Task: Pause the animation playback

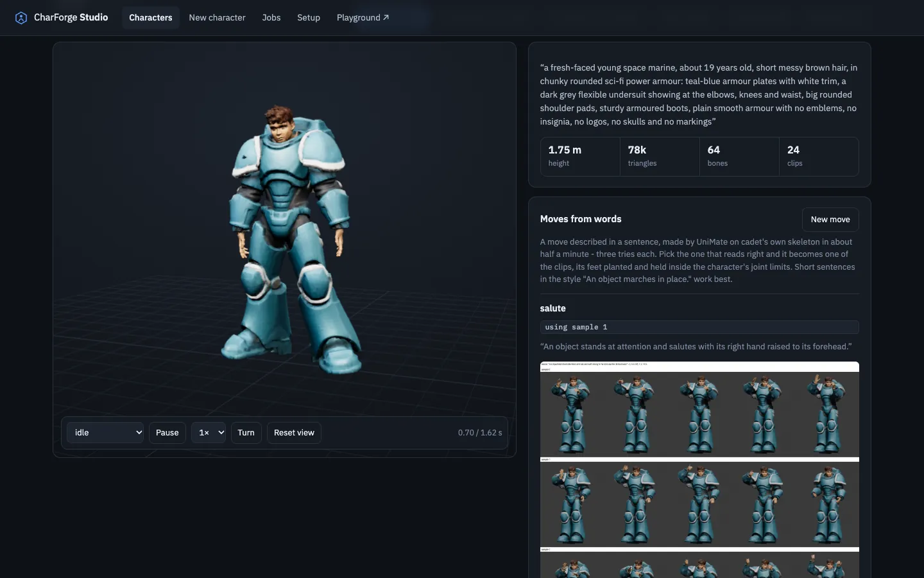Action: [167, 433]
